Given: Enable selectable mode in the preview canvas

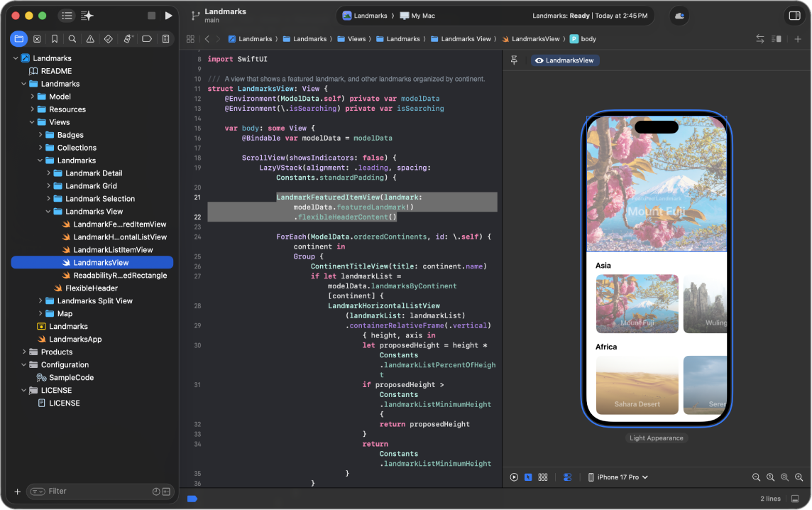Looking at the screenshot, I should tap(528, 477).
